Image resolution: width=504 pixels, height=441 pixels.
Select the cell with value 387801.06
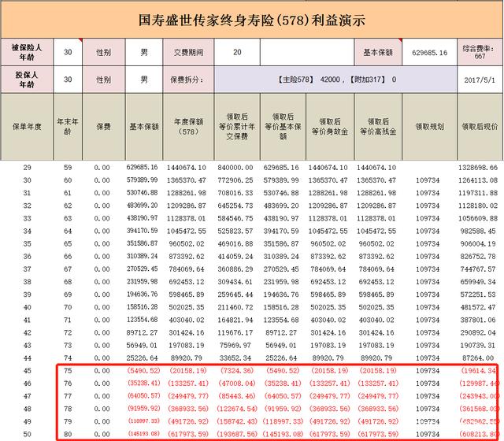click(478, 321)
